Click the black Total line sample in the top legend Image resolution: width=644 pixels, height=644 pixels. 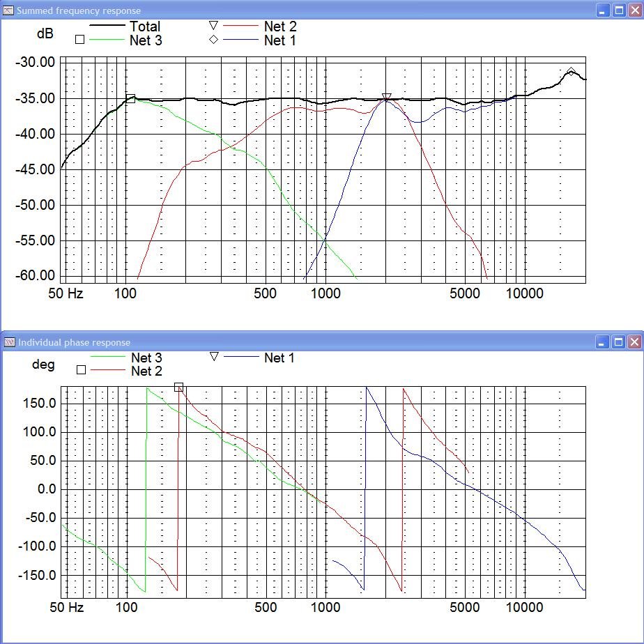(106, 26)
